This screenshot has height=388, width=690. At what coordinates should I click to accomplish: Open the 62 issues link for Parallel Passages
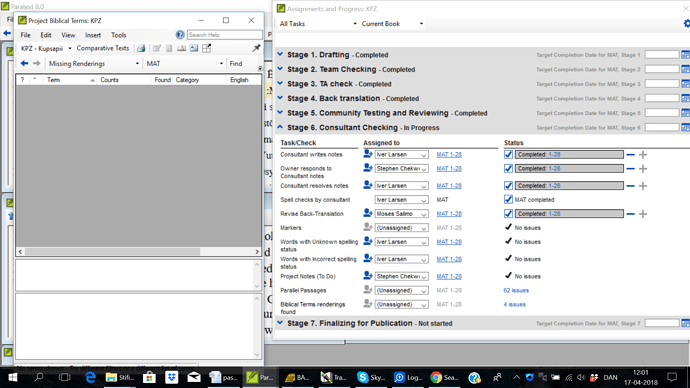(x=516, y=290)
